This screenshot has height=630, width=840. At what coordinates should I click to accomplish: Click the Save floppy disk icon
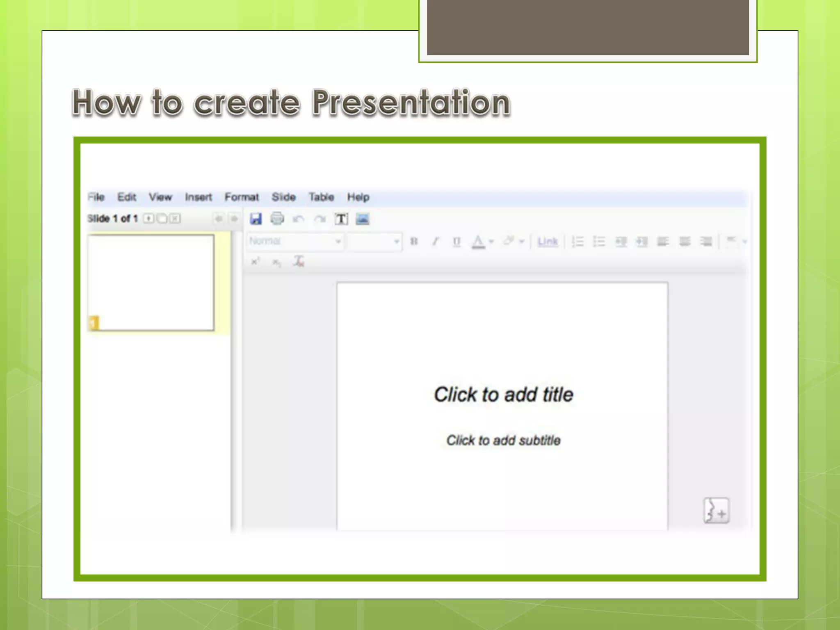click(x=256, y=219)
